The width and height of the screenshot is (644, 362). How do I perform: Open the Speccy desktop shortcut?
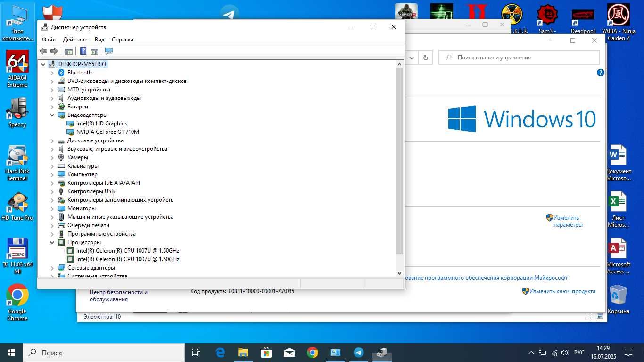point(17,112)
